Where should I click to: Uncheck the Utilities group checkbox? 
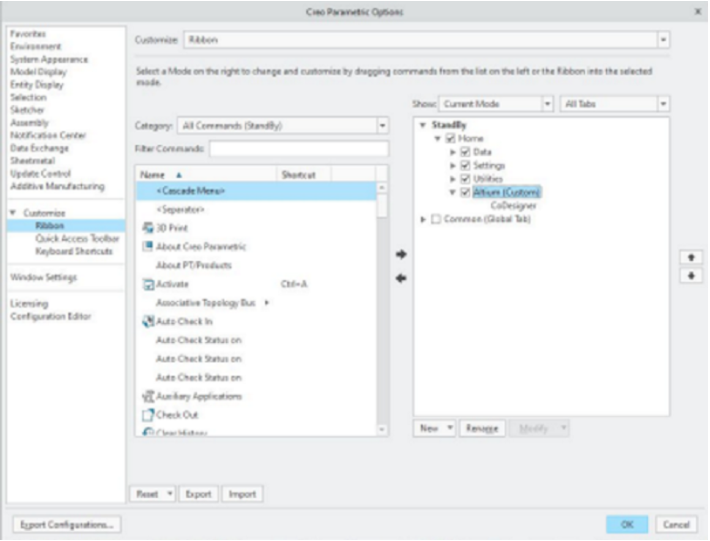(x=465, y=179)
